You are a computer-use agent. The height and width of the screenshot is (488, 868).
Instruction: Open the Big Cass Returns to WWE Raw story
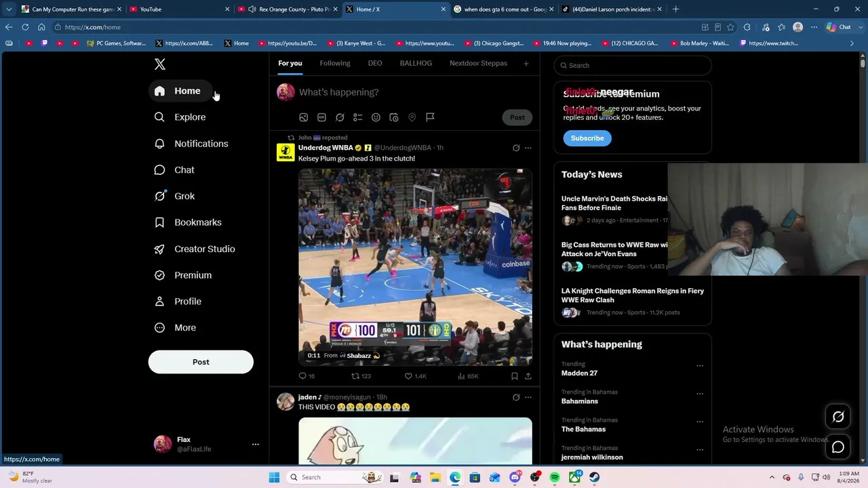pyautogui.click(x=614, y=256)
